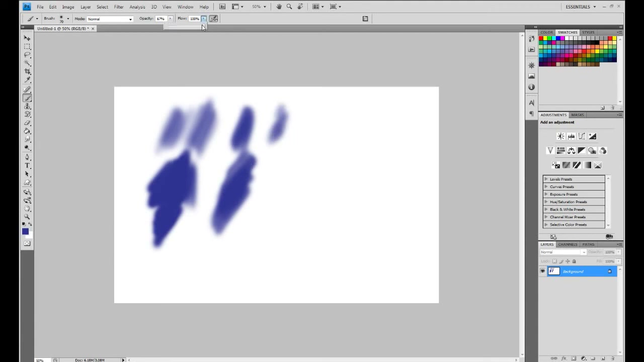Image resolution: width=644 pixels, height=362 pixels.
Task: Select the Eraser tool
Action: coord(27,124)
